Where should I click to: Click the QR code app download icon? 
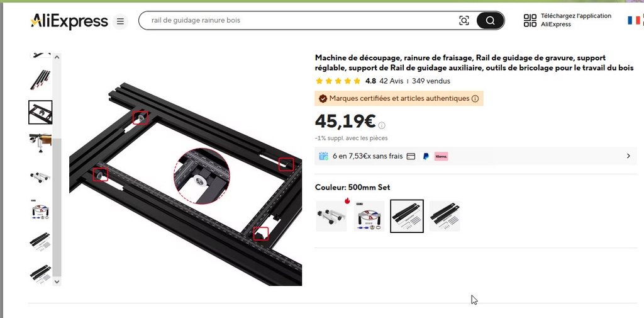click(x=530, y=20)
